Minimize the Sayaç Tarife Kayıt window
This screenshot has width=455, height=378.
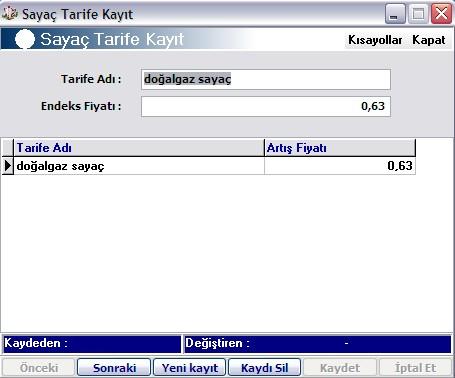[395, 14]
